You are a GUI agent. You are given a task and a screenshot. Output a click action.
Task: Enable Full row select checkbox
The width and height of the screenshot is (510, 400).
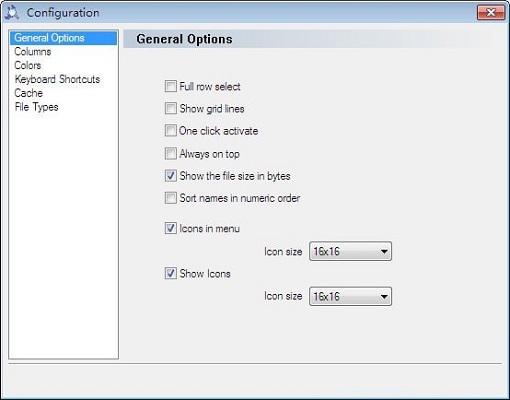[x=171, y=86]
